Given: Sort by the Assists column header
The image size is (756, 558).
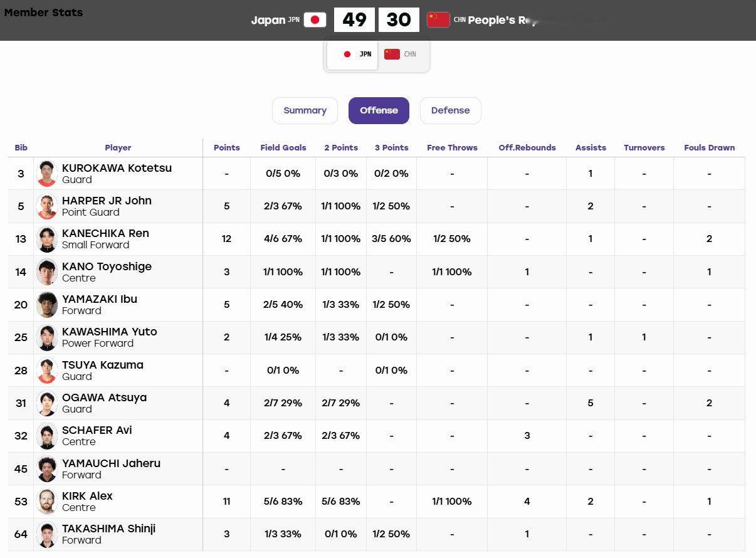Looking at the screenshot, I should [x=591, y=148].
